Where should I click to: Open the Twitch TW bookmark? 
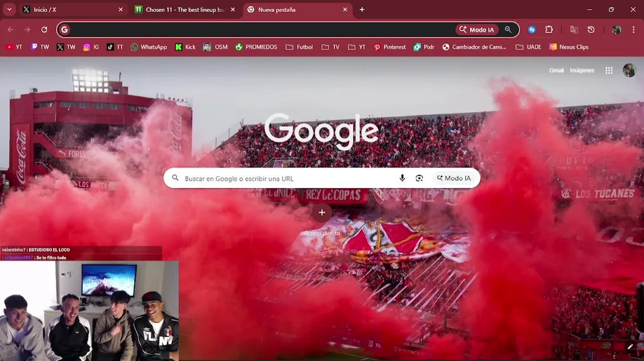(x=40, y=47)
